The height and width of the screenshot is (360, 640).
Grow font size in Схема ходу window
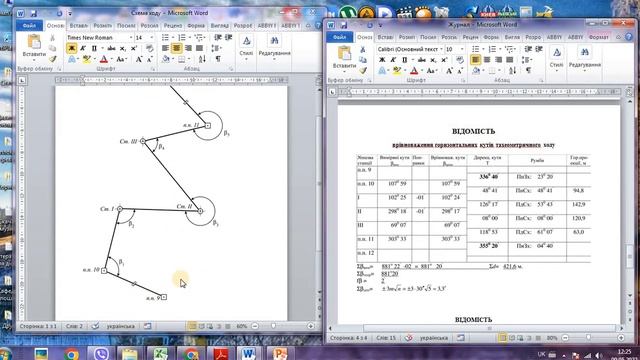139,60
